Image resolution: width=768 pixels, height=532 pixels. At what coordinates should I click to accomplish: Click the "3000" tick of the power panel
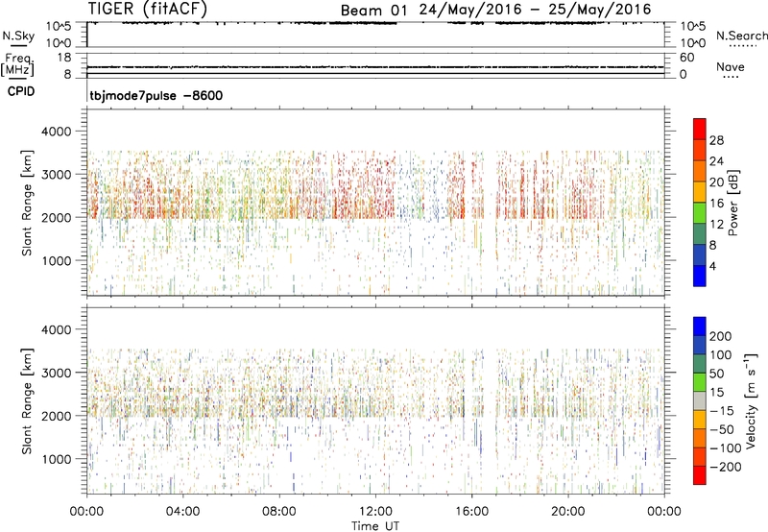[57, 175]
